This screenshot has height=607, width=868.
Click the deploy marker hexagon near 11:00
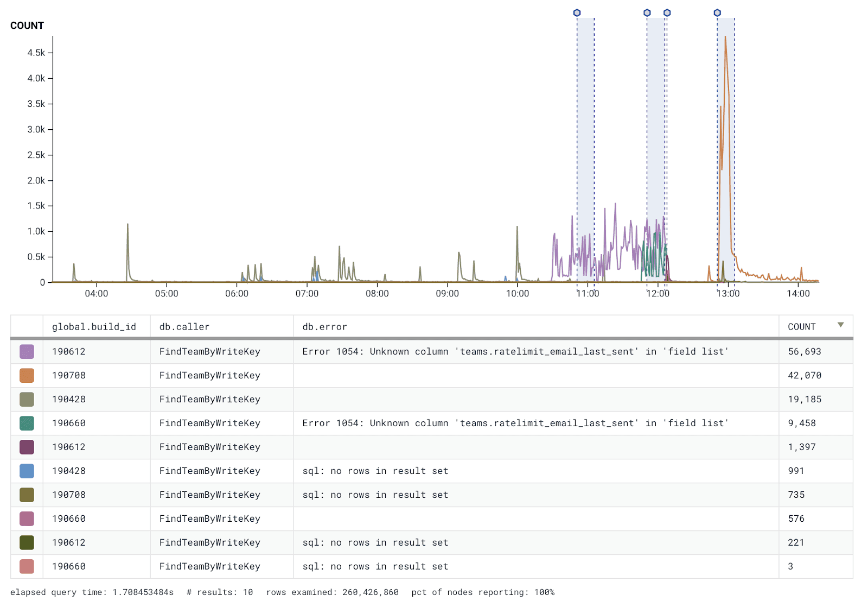[577, 13]
